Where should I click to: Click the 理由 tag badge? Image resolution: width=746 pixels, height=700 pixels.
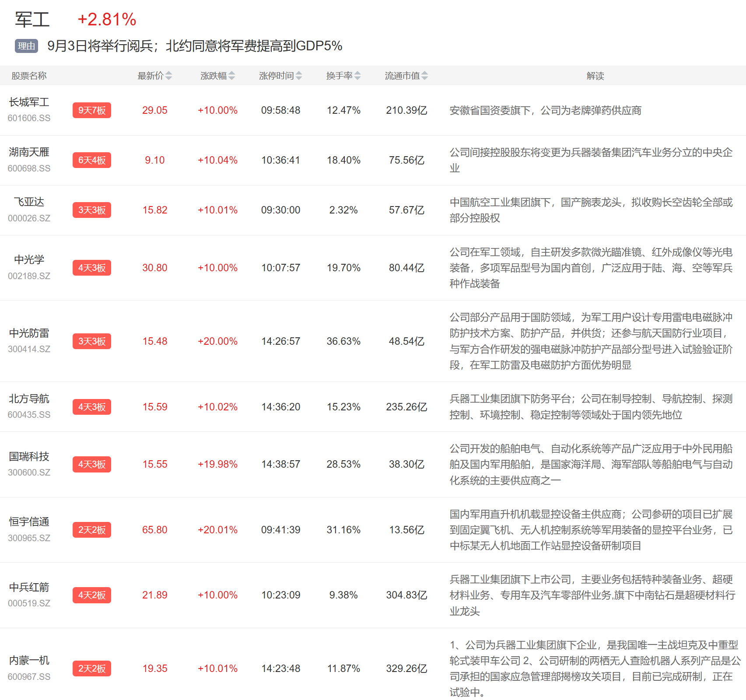(26, 46)
